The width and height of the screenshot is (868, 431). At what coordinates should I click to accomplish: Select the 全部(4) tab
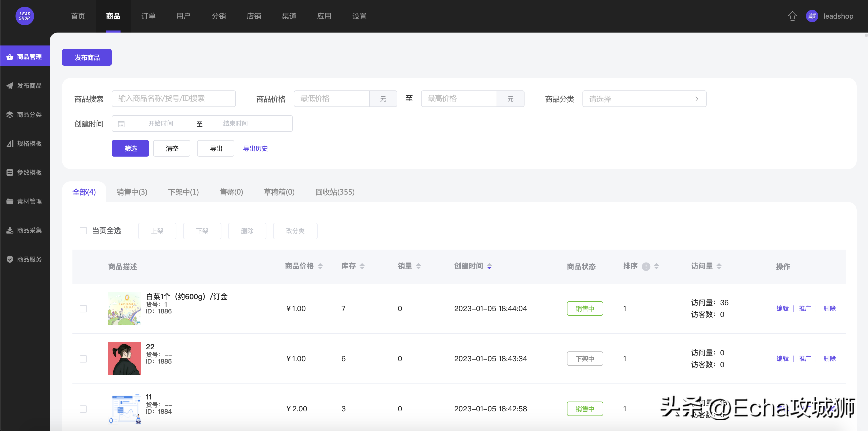tap(84, 192)
